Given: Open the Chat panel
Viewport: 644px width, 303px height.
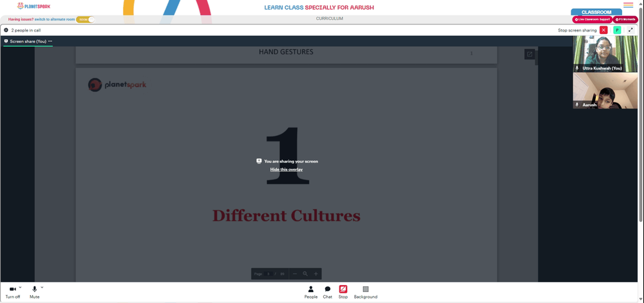Looking at the screenshot, I should 327,292.
